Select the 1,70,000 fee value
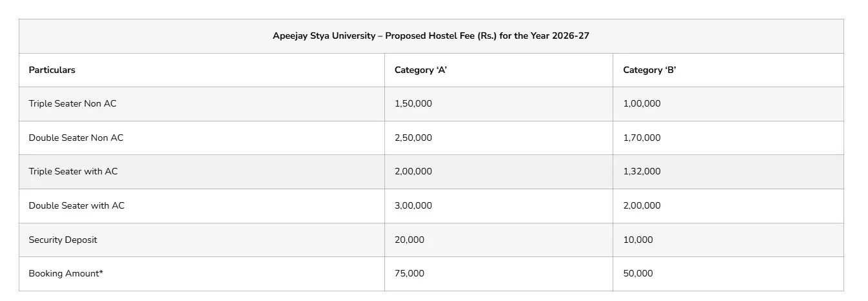Screen dimensions: 868x301 click(641, 138)
